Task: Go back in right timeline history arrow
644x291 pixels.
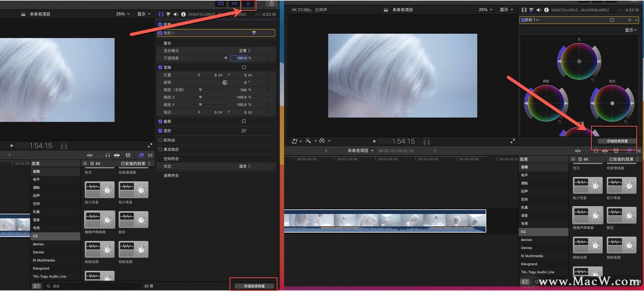Action: 326,151
